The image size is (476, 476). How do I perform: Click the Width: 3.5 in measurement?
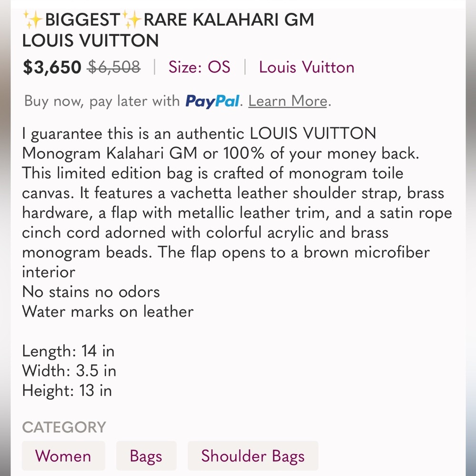69,371
